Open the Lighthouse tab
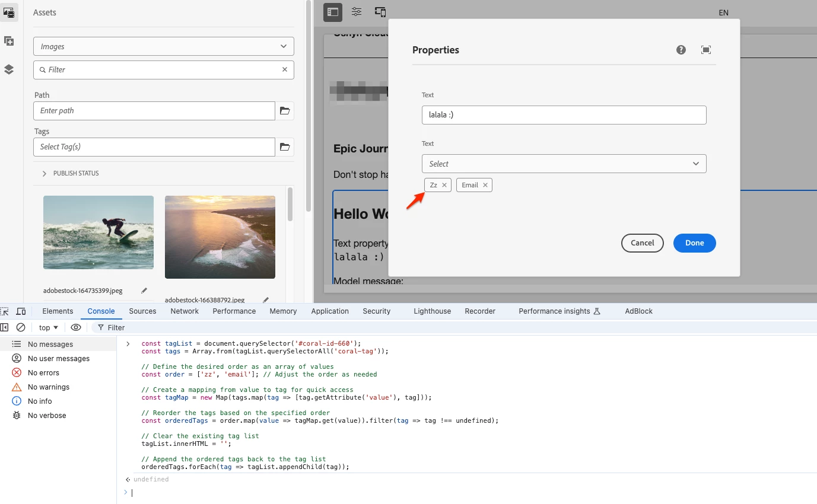Viewport: 817px width, 504px height. pos(433,311)
